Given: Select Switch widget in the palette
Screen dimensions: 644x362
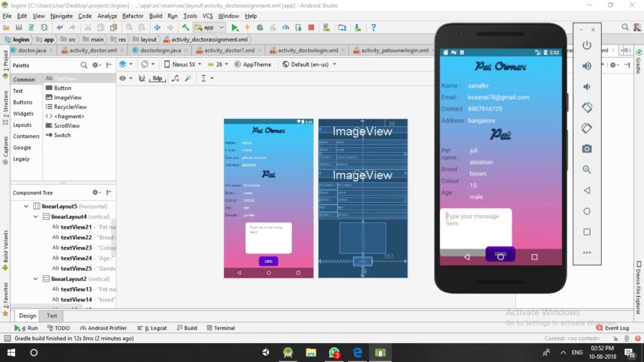Looking at the screenshot, I should (62, 135).
